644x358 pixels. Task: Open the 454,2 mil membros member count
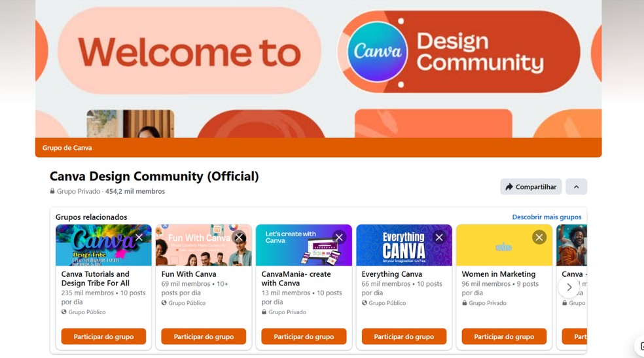(x=135, y=191)
